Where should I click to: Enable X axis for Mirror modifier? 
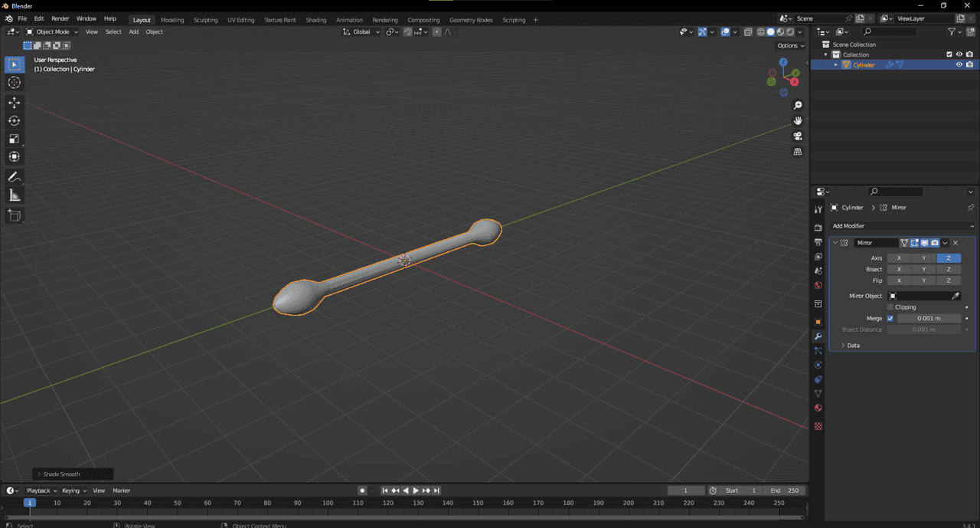[899, 258]
